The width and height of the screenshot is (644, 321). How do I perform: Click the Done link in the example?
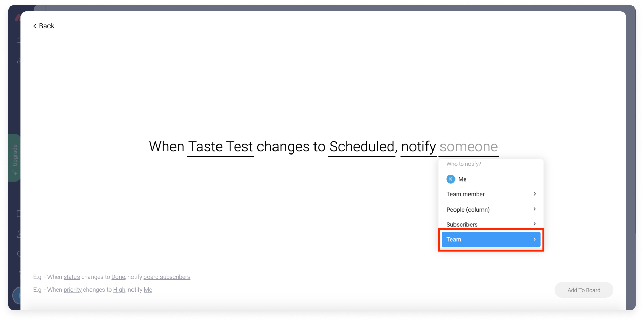point(118,277)
